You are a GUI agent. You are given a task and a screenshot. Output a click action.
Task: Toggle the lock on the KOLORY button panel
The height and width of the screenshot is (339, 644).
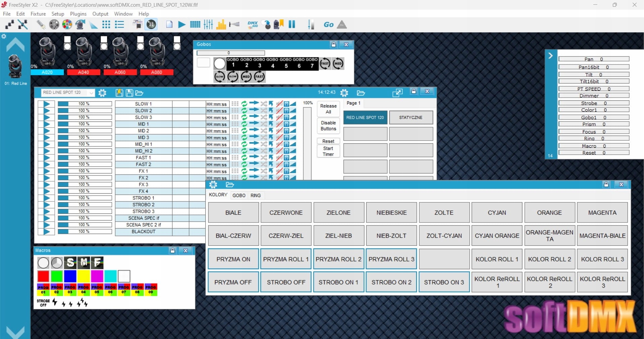[x=606, y=184]
